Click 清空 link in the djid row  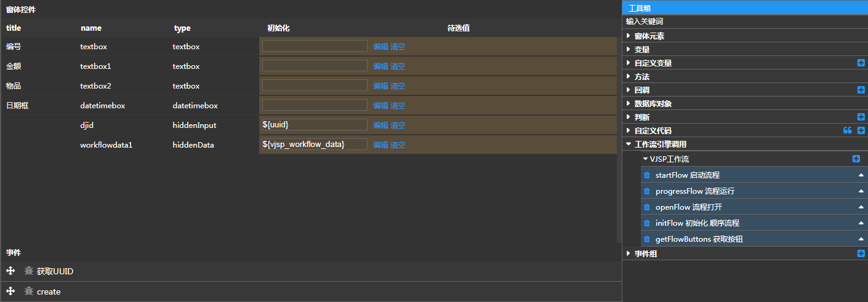398,125
